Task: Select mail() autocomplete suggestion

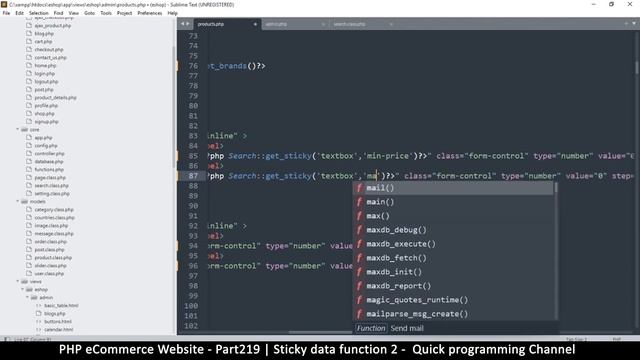Action: tap(453, 188)
